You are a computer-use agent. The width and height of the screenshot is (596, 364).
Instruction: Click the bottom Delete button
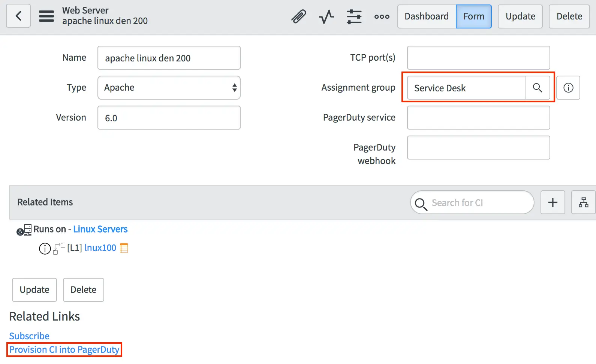[84, 290]
